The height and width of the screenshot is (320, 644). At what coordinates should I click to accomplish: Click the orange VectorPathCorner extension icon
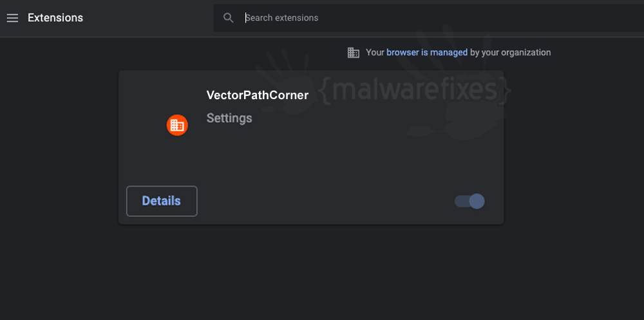click(x=177, y=126)
